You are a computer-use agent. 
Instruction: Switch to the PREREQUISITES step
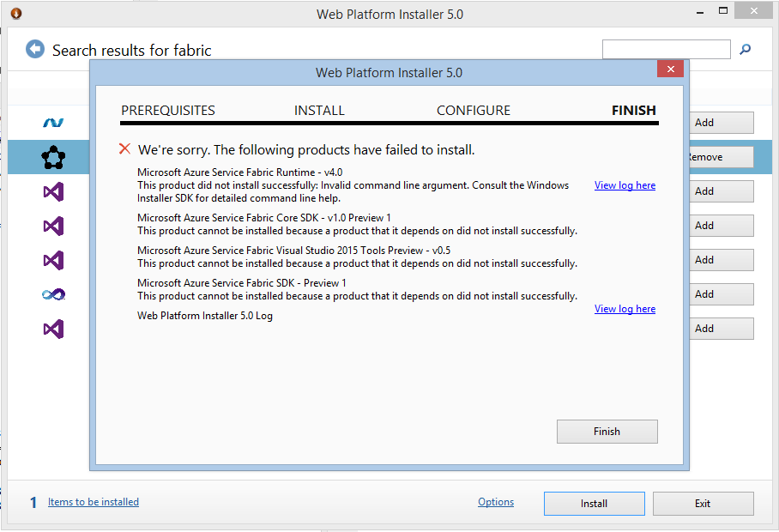click(x=168, y=111)
